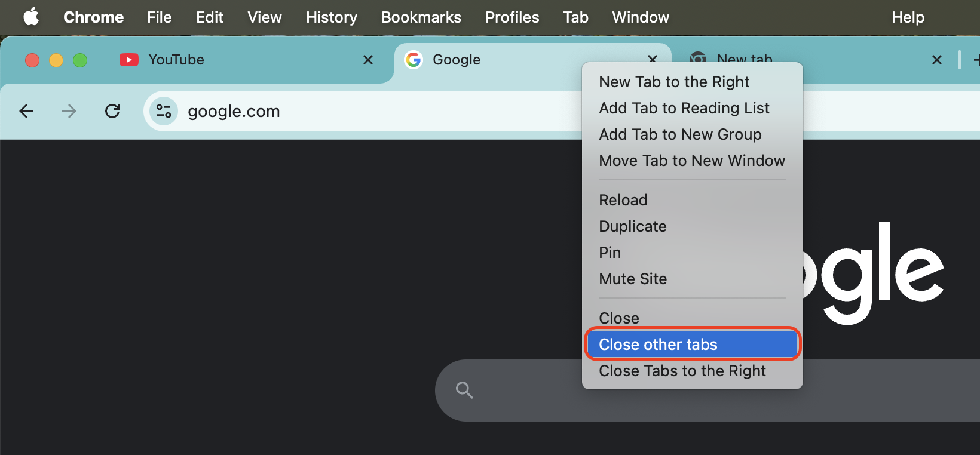Select Pin from the context menu
The width and height of the screenshot is (980, 455).
click(x=610, y=253)
